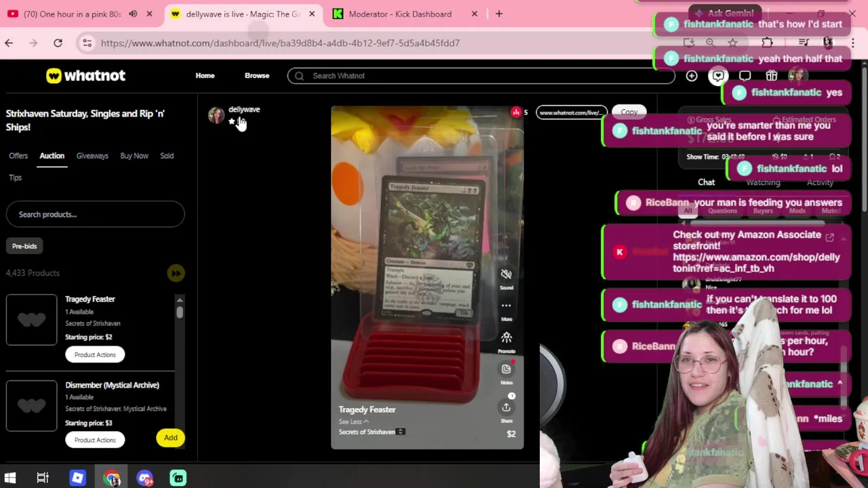Image resolution: width=868 pixels, height=488 pixels.
Task: Toggle the stream Sound mute icon
Action: click(506, 274)
